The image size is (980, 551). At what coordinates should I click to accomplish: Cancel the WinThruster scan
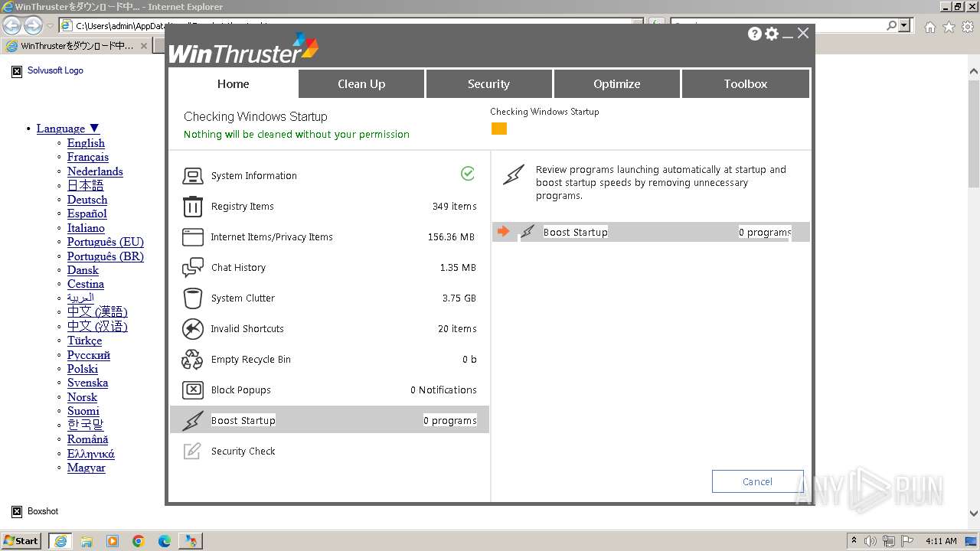click(x=757, y=481)
